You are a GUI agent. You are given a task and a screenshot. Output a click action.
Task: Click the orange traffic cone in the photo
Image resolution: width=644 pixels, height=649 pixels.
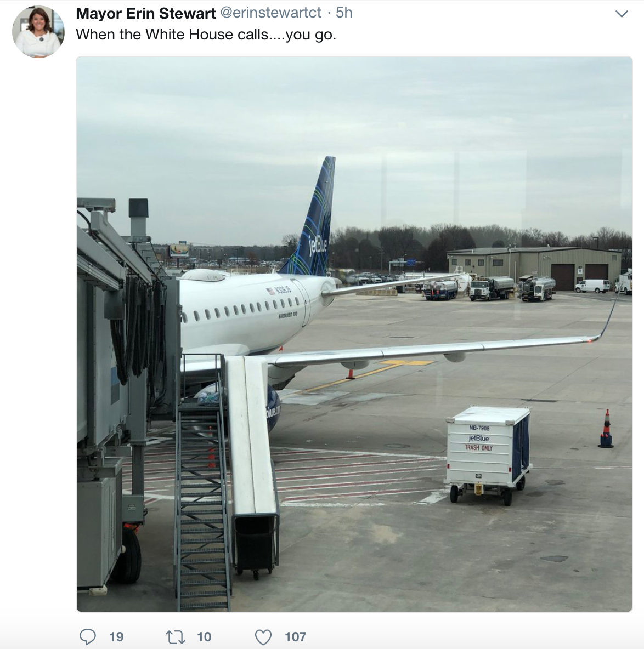tap(606, 429)
